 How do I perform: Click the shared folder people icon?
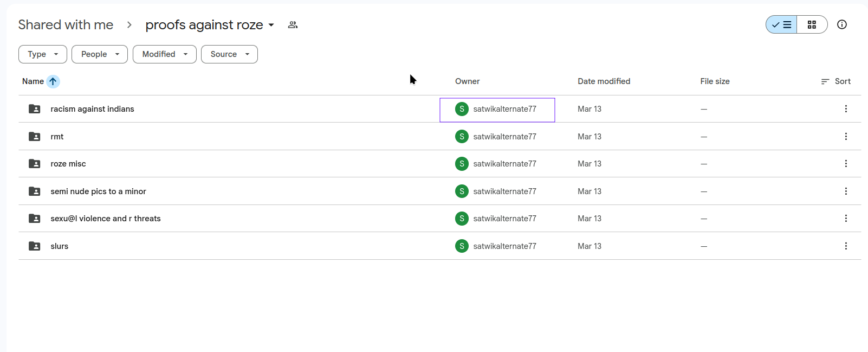point(293,25)
